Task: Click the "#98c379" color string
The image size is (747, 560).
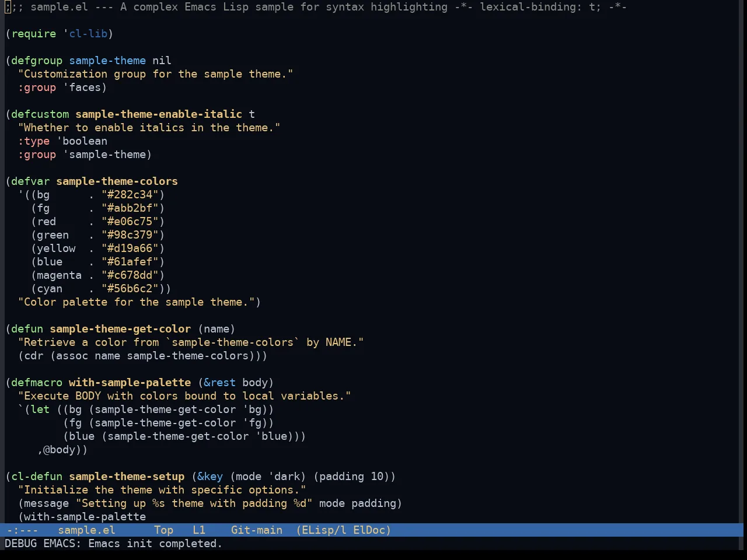Action: [130, 235]
